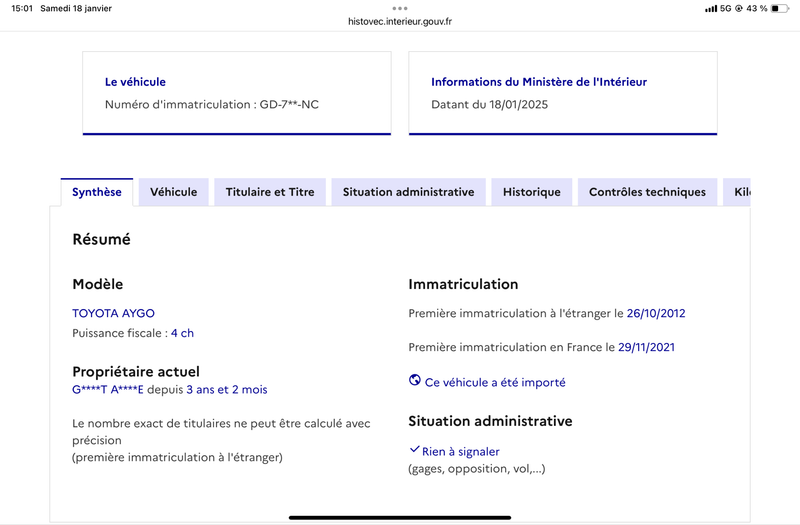The height and width of the screenshot is (525, 800).
Task: Click the 43 % battery percentage text
Action: point(757,9)
